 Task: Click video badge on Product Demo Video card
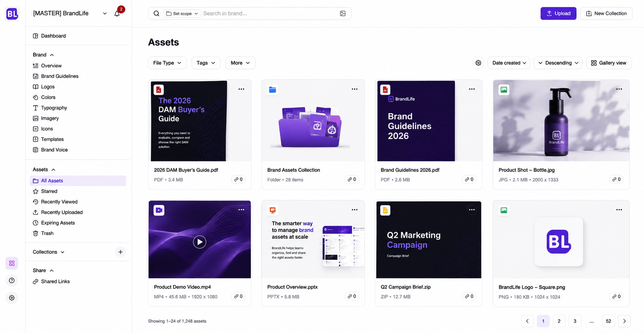click(x=159, y=210)
